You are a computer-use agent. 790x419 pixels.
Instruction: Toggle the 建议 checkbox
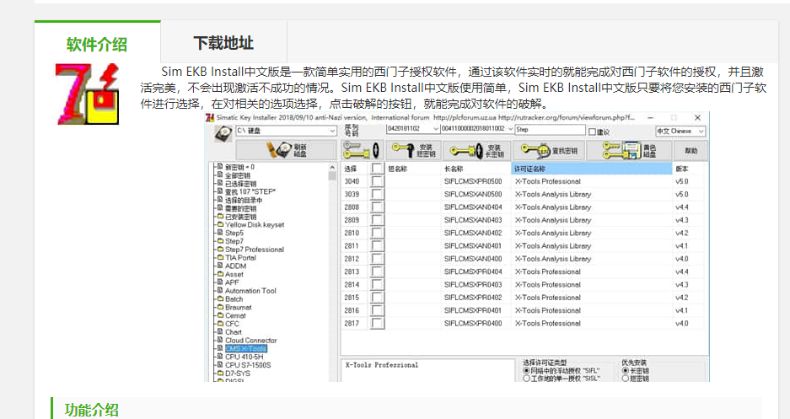pyautogui.click(x=592, y=131)
